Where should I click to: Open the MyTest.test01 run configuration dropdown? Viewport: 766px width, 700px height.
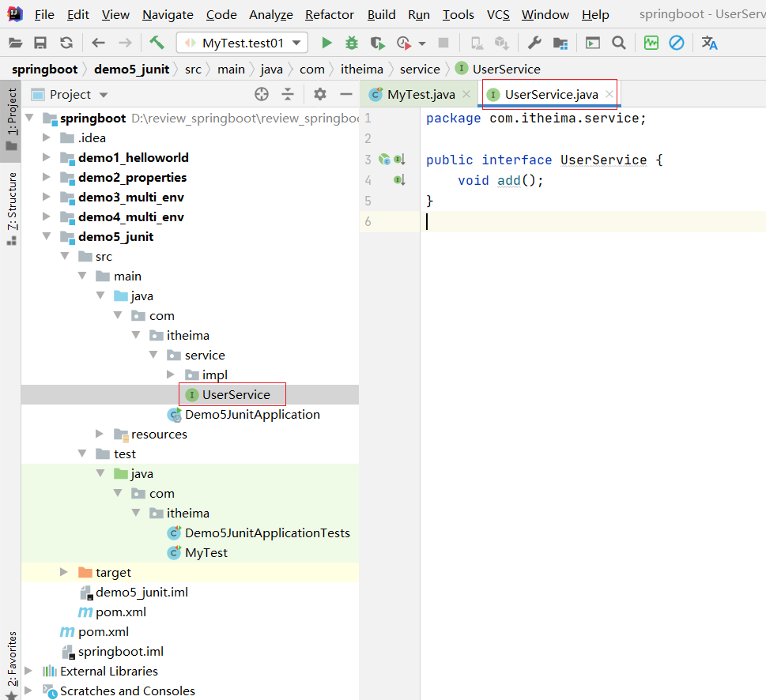coord(241,43)
